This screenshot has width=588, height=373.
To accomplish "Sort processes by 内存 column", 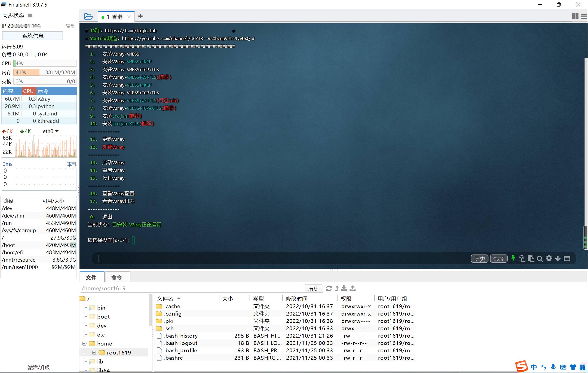I will coord(11,91).
